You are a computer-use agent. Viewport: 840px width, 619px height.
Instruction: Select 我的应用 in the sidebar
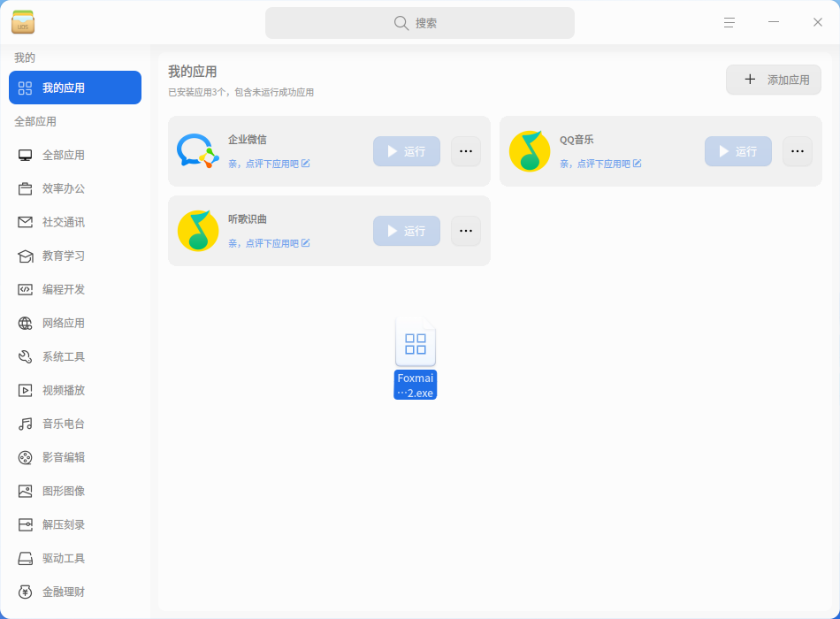75,88
